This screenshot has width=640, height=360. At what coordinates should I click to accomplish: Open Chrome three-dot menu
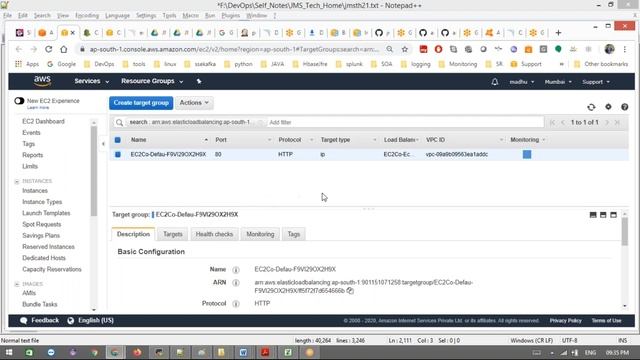click(624, 49)
